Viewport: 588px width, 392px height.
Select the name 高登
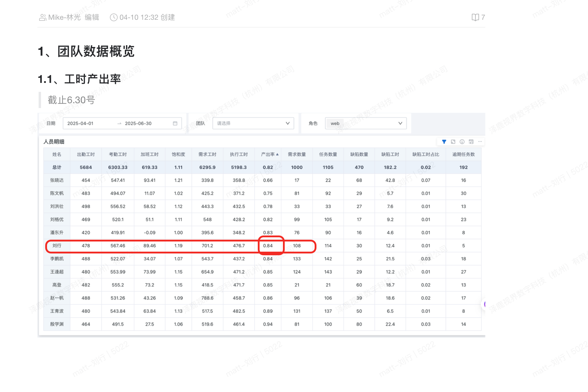pyautogui.click(x=57, y=285)
